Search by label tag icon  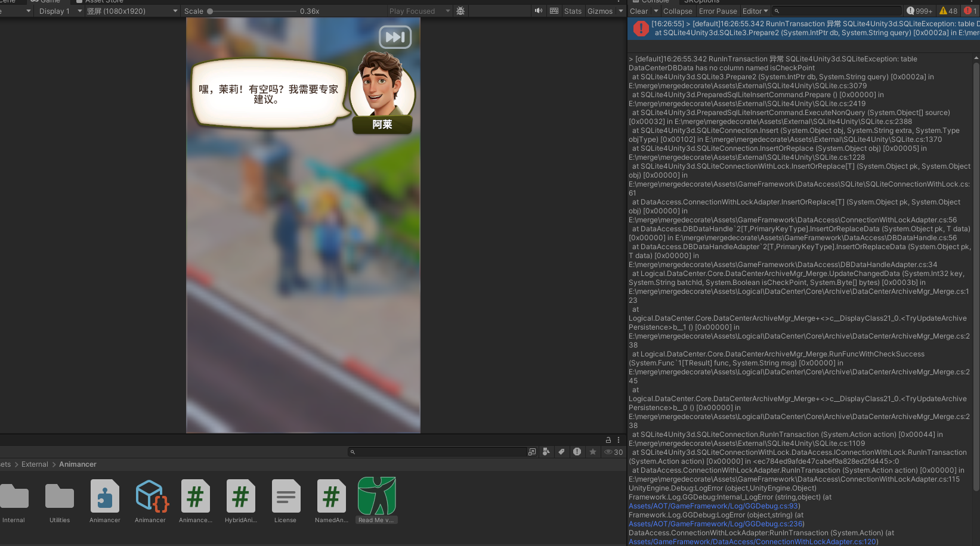coord(561,452)
